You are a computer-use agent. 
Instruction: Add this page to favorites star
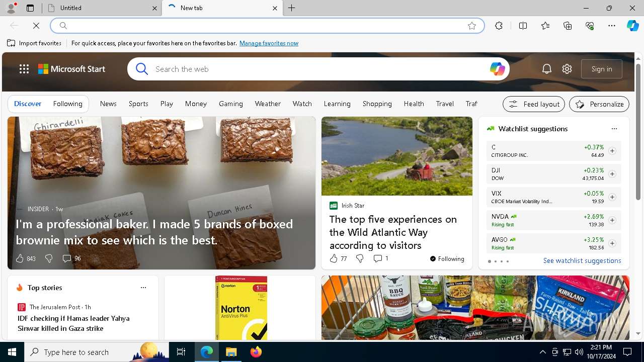pos(472,26)
